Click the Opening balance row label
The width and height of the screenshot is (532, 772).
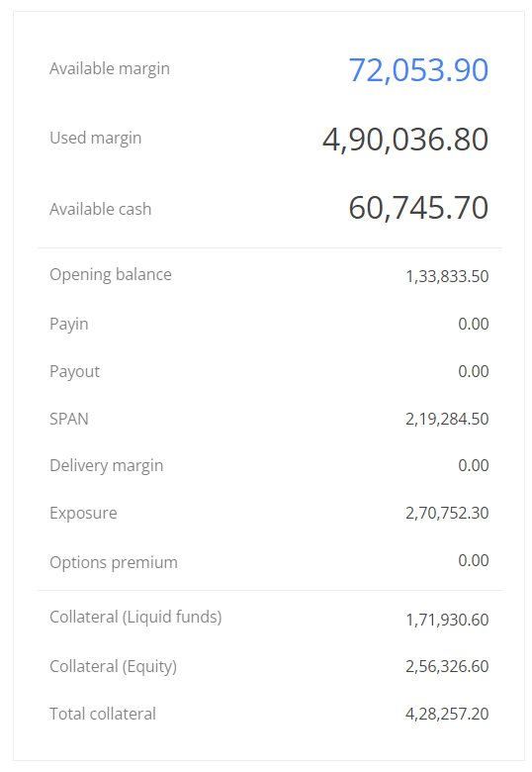111,275
